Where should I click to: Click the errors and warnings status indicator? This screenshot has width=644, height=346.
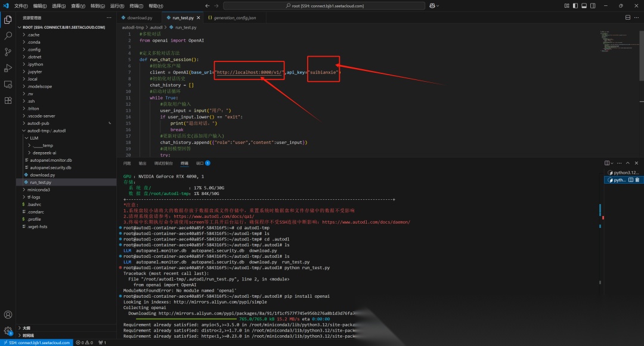(84, 342)
